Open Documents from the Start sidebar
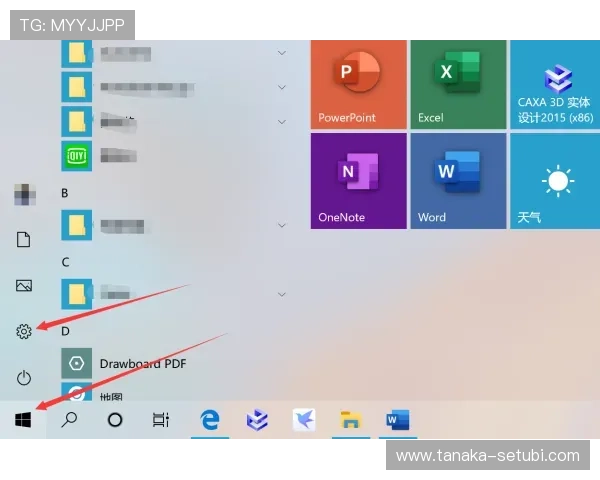Screen dimensions: 600x480 tap(24, 239)
